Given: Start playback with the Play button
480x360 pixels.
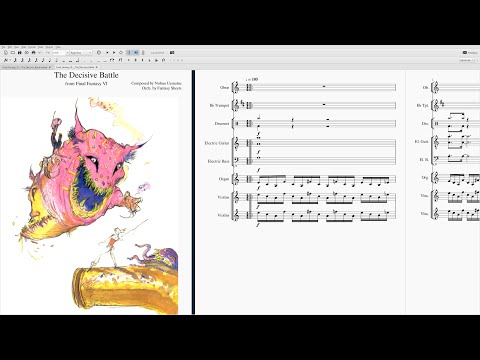Looking at the screenshot, I should point(114,53).
